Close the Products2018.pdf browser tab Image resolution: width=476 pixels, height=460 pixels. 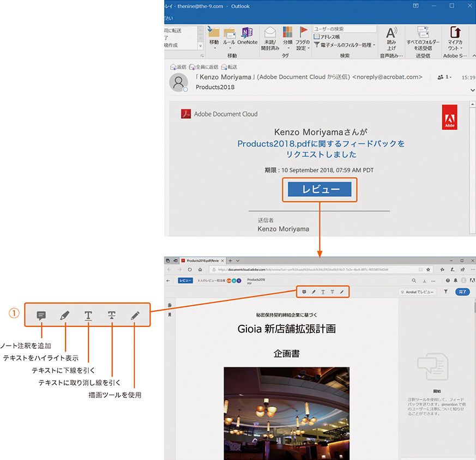(x=222, y=261)
